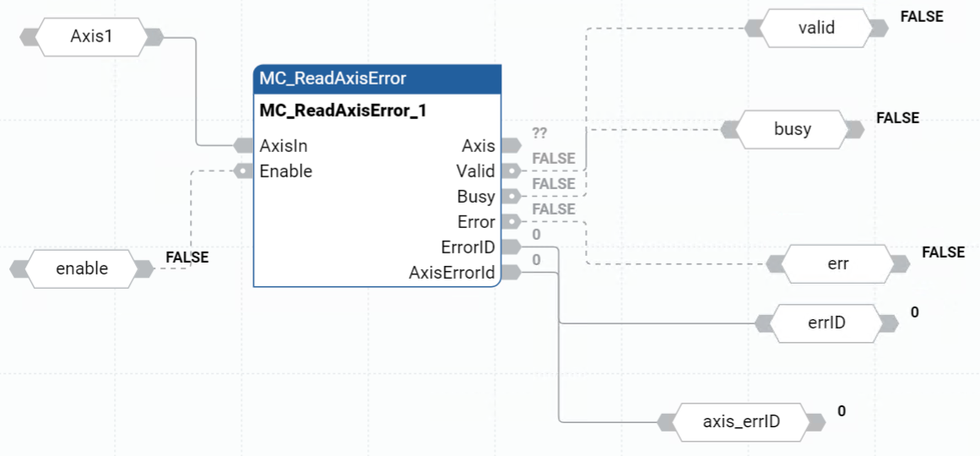The image size is (980, 456).
Task: Click the right arrow of Axis1 tag
Action: pos(154,37)
